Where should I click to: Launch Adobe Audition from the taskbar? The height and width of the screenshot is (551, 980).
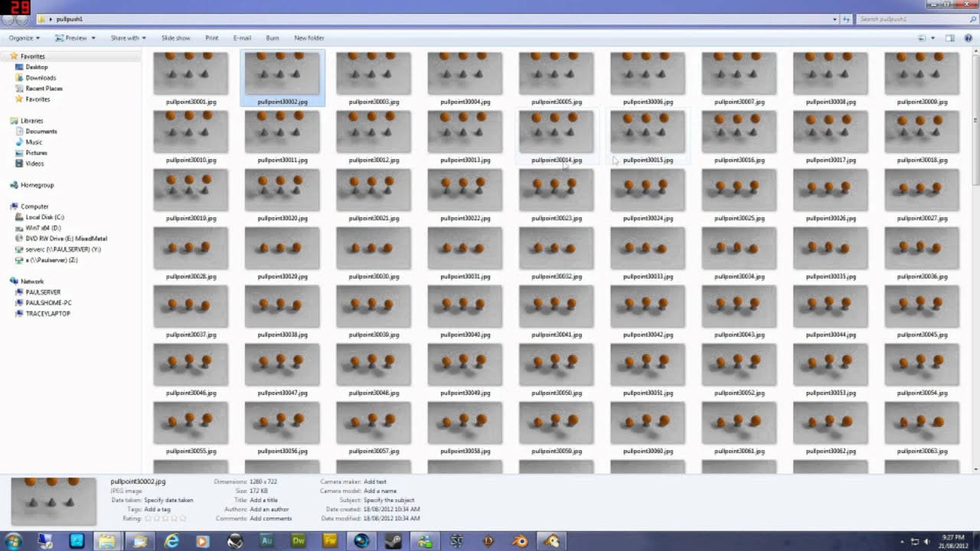click(x=266, y=541)
